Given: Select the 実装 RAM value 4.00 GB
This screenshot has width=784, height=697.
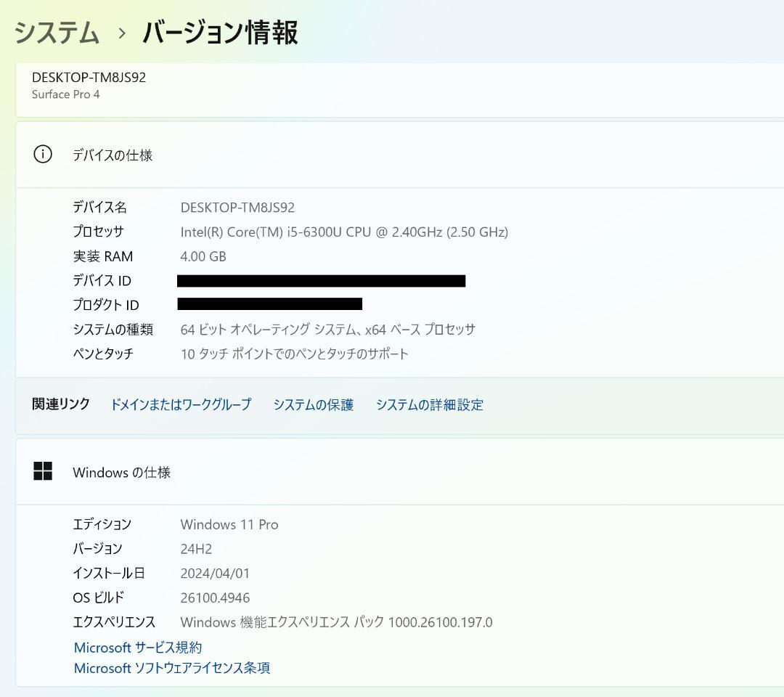Looking at the screenshot, I should pos(203,256).
